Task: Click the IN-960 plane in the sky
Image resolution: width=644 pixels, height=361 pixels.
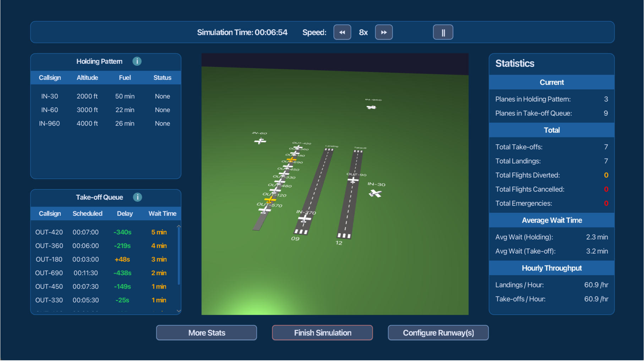Action: [x=371, y=107]
